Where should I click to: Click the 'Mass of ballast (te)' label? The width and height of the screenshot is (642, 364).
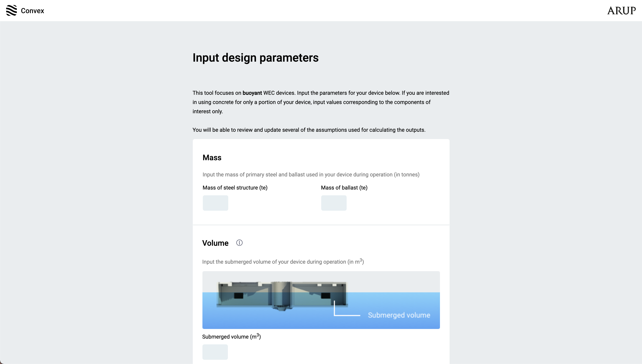(344, 188)
